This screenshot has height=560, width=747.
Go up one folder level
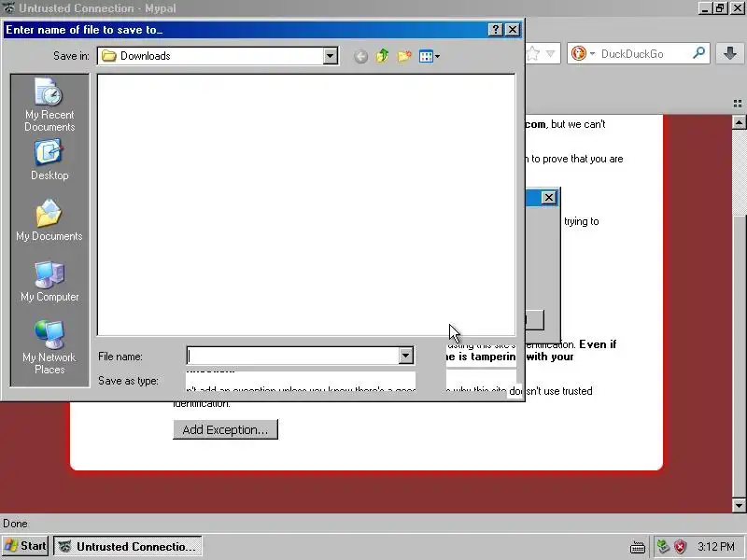382,56
